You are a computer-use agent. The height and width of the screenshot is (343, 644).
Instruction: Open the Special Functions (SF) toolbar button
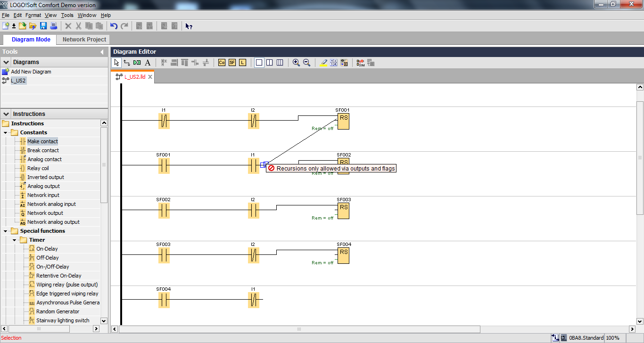[232, 62]
